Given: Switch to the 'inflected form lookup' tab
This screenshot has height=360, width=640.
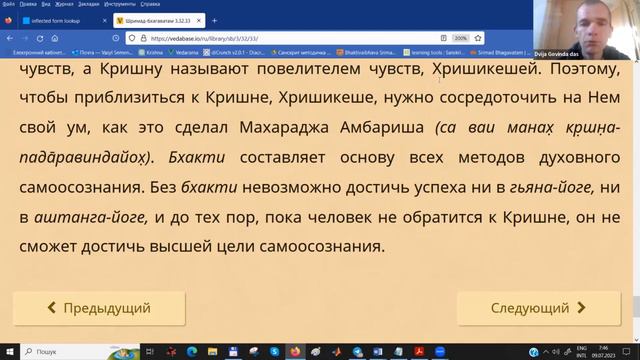Looking at the screenshot, I should click(64, 20).
